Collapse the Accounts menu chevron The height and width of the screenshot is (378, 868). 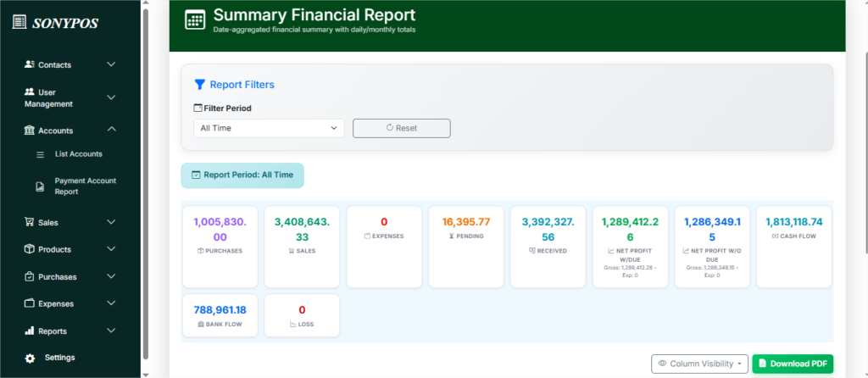[x=111, y=130]
